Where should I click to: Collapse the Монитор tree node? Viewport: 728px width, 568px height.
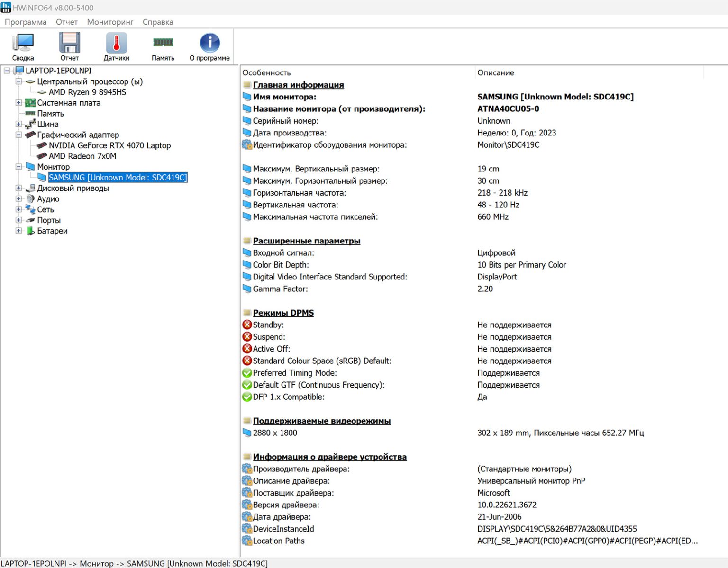coord(18,167)
